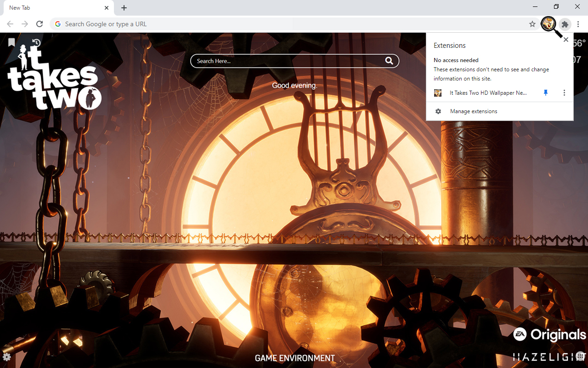The image size is (588, 368).
Task: Bookmark this tab with the star icon
Action: pyautogui.click(x=532, y=24)
